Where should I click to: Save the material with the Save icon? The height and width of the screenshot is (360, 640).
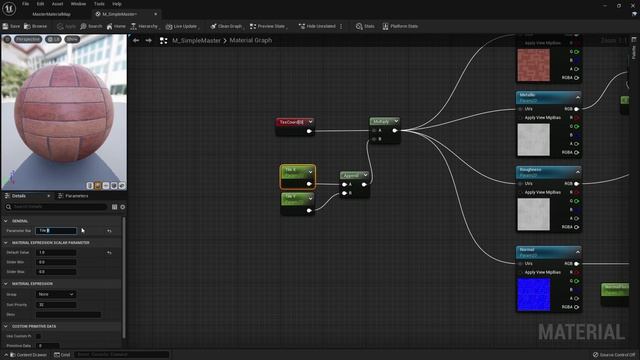(11, 26)
